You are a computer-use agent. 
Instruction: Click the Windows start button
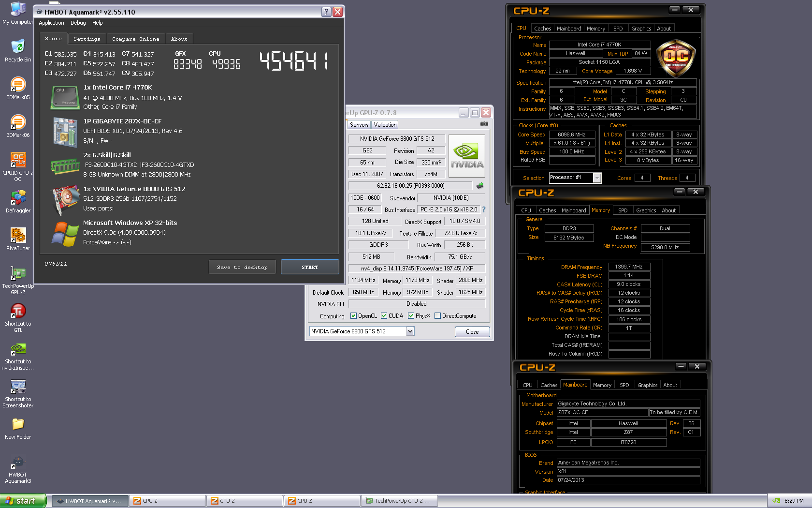coord(23,501)
